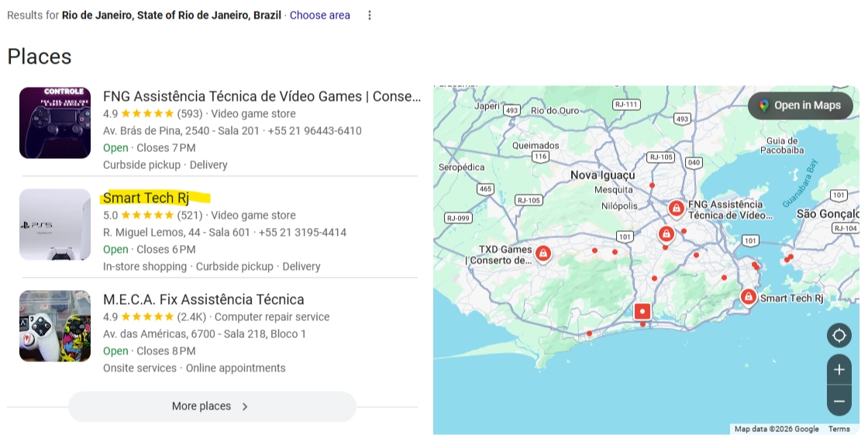Screen dimensions: 868x442
Task: Click Guia de Pacobaíba map label
Action: tap(782, 146)
